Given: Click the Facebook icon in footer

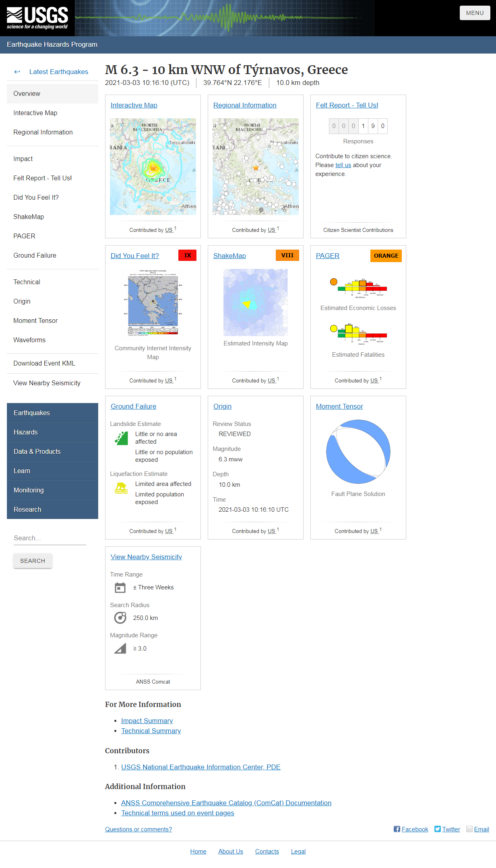Looking at the screenshot, I should 397,829.
